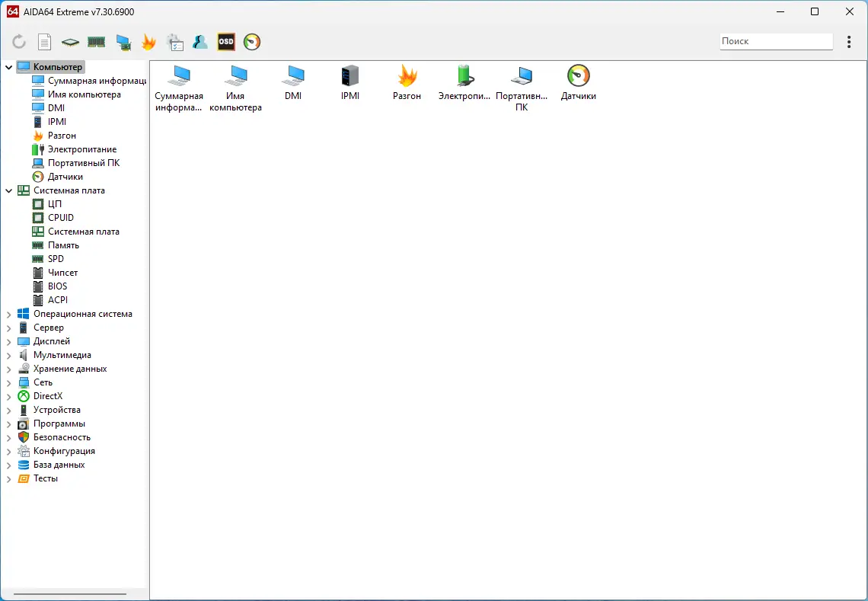The width and height of the screenshot is (868, 601).
Task: Click the user profile toolbar icon
Action: (x=199, y=42)
